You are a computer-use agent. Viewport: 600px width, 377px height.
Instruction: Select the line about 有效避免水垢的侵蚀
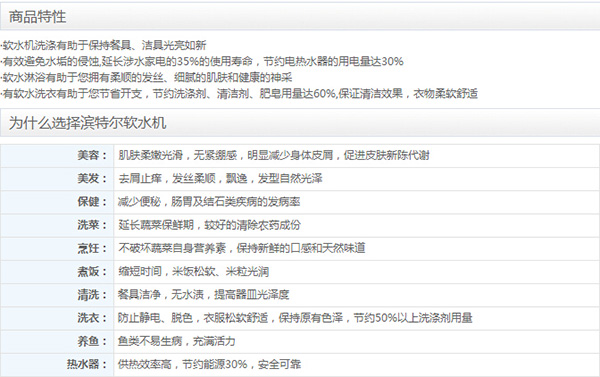coord(202,61)
